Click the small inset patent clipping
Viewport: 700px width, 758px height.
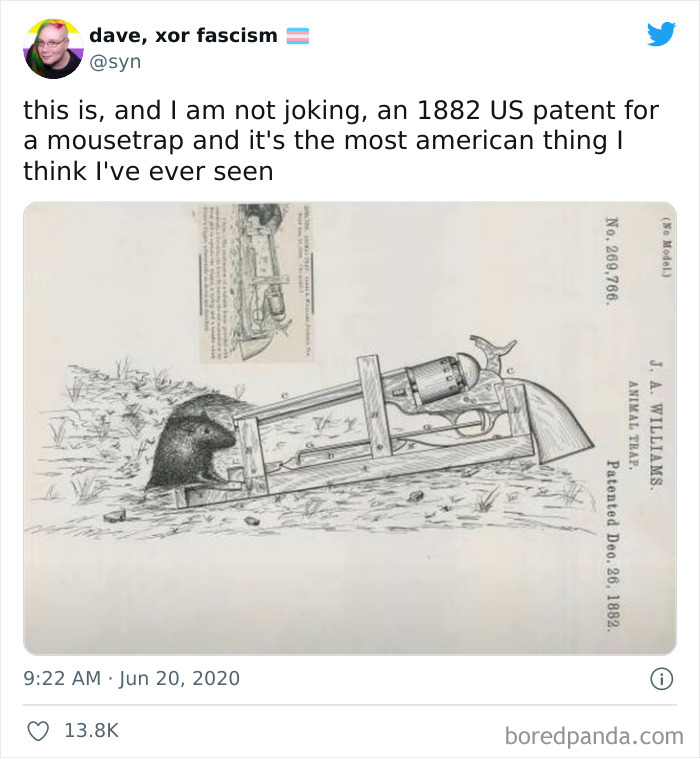coord(256,283)
